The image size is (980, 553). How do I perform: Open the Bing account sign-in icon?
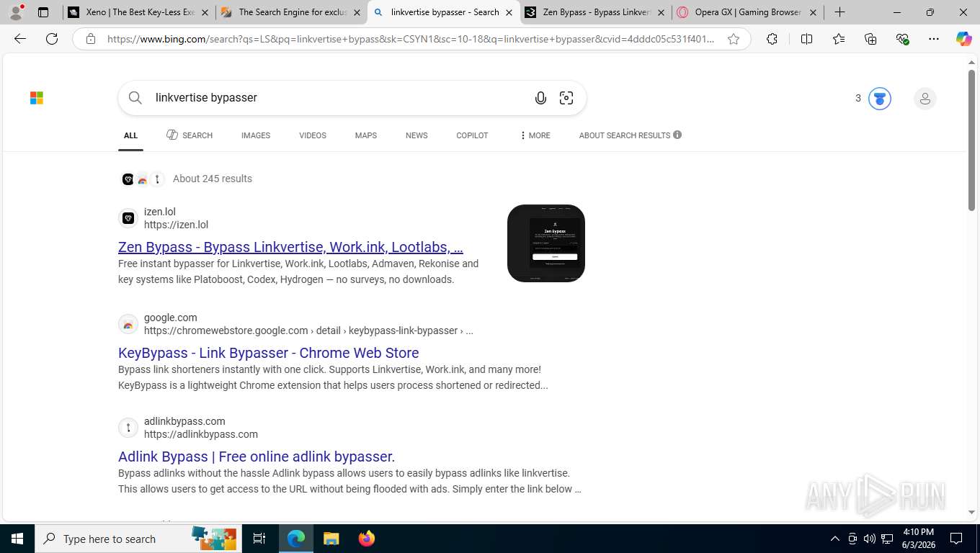(x=925, y=99)
